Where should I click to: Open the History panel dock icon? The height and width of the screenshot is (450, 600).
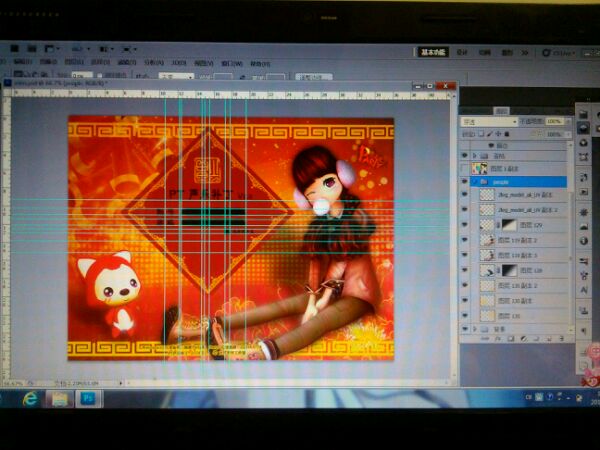click(583, 177)
